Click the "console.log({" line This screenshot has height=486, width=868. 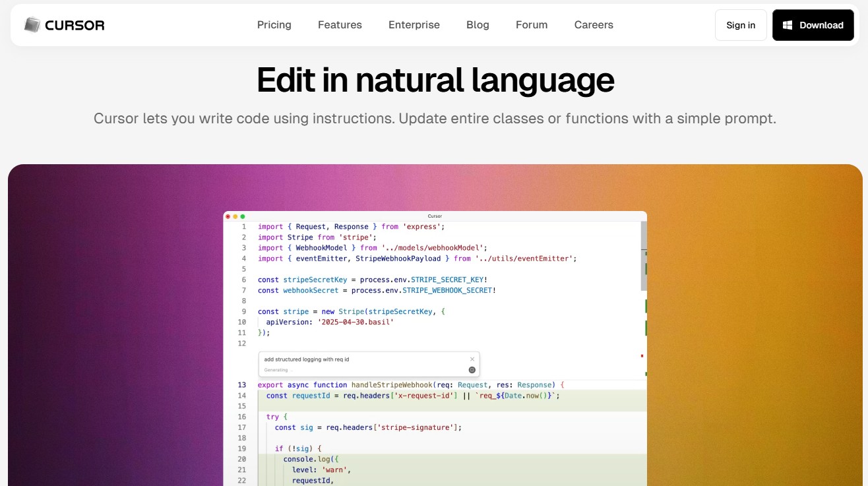311,459
